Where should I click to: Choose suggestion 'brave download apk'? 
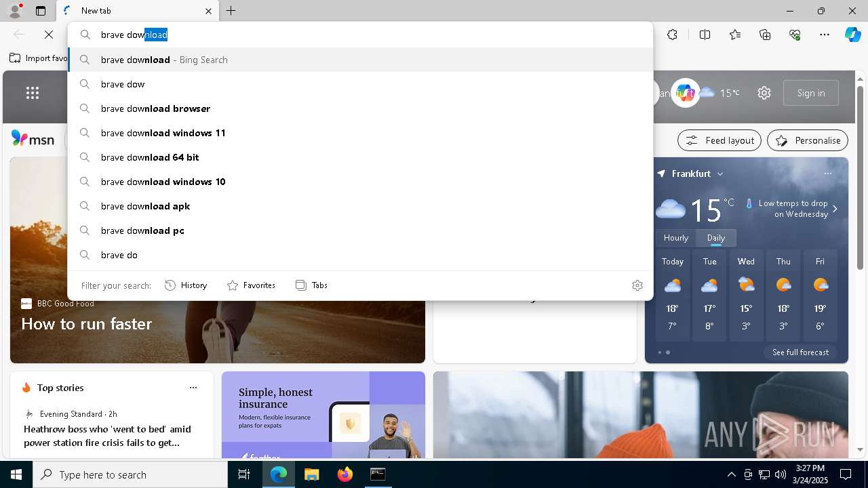tap(361, 206)
